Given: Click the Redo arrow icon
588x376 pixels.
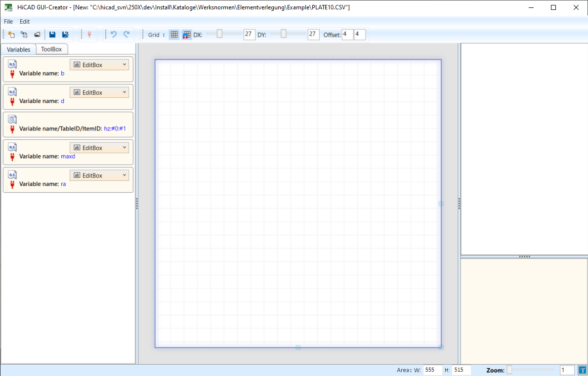Looking at the screenshot, I should pos(126,35).
